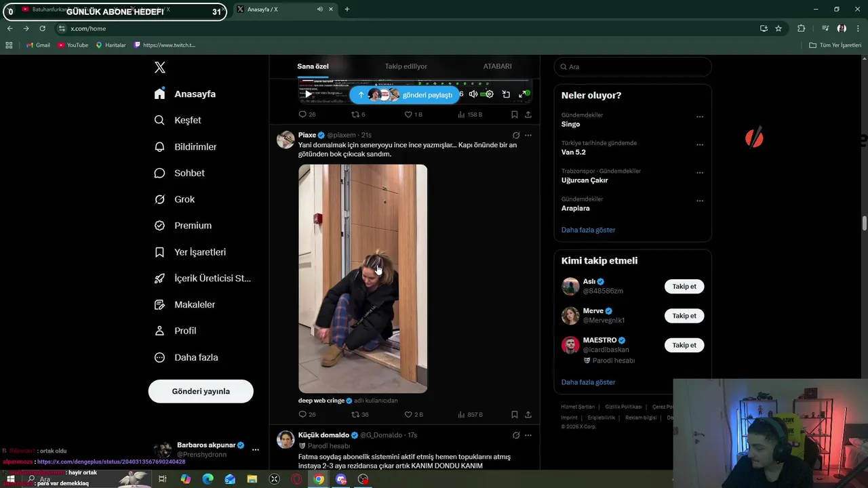Repost Piaxe post with 36 reposts
868x488 pixels.
tap(359, 414)
